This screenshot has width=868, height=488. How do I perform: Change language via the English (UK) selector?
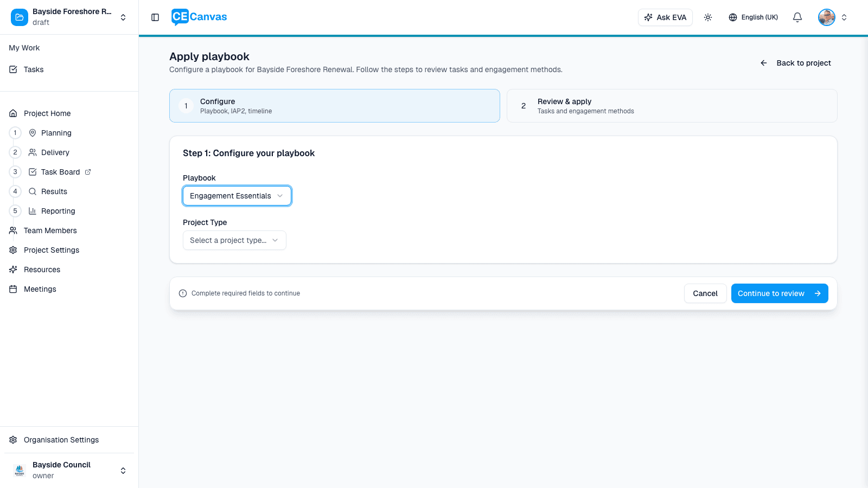click(753, 17)
